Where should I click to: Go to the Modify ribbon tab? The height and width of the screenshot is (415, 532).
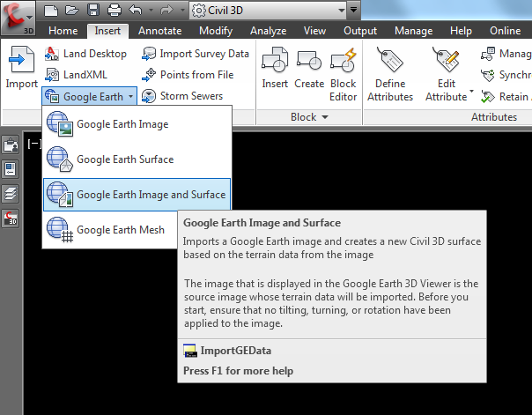pyautogui.click(x=216, y=31)
